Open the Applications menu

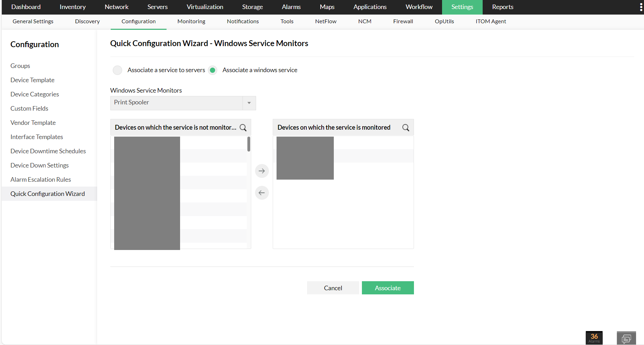point(370,7)
